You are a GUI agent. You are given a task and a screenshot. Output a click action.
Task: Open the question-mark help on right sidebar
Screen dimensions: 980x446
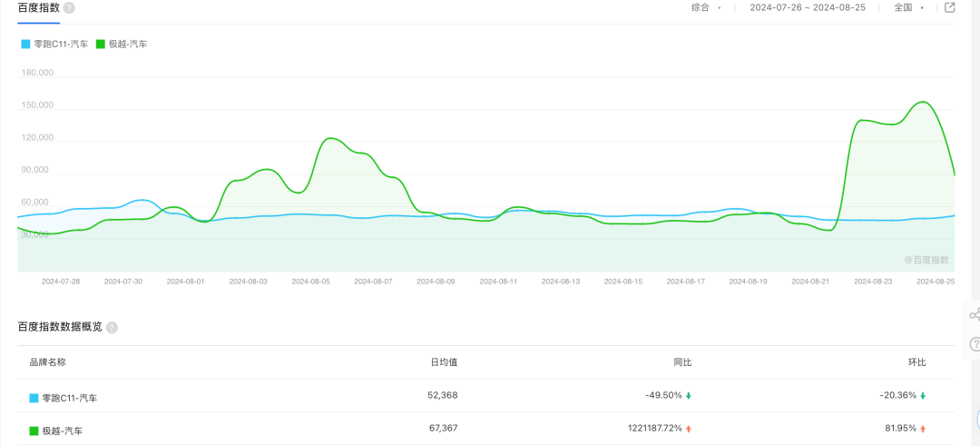[975, 344]
